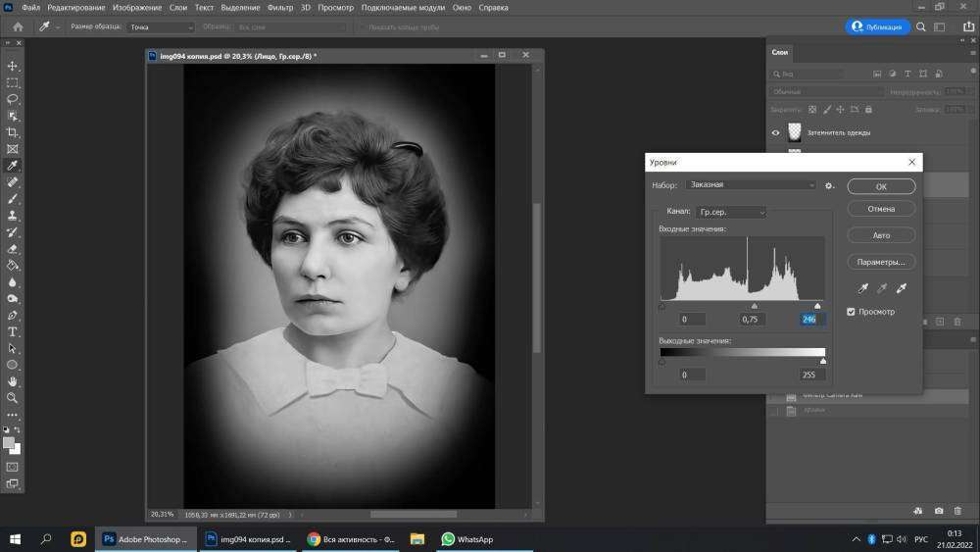This screenshot has width=980, height=552.
Task: Pick the Type (T) tool
Action: 13,331
